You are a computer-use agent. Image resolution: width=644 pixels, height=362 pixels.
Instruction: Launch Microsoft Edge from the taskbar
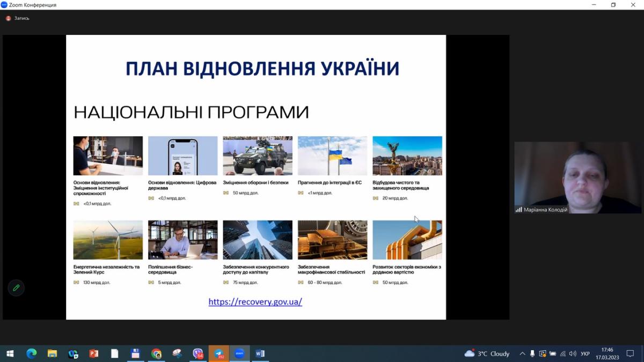coord(32,353)
